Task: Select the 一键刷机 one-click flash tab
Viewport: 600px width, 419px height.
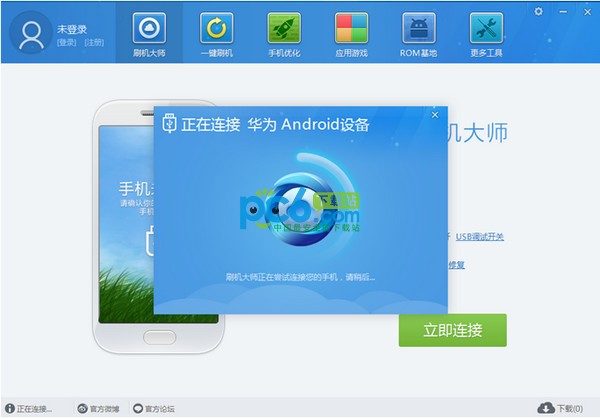Action: coord(217,34)
